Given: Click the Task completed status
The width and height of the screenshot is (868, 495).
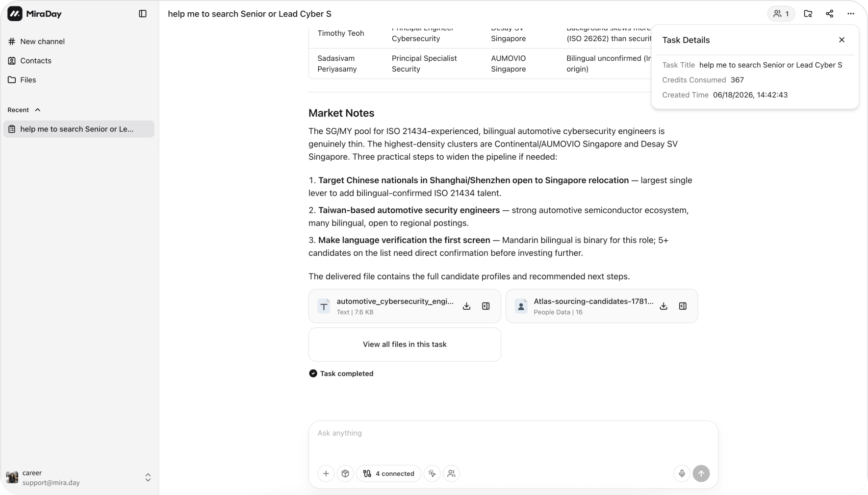Looking at the screenshot, I should (x=341, y=373).
